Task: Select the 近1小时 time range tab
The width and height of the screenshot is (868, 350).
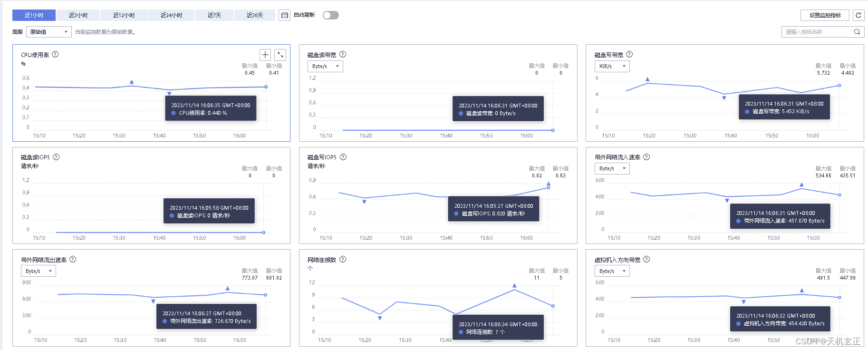Action: coord(34,15)
